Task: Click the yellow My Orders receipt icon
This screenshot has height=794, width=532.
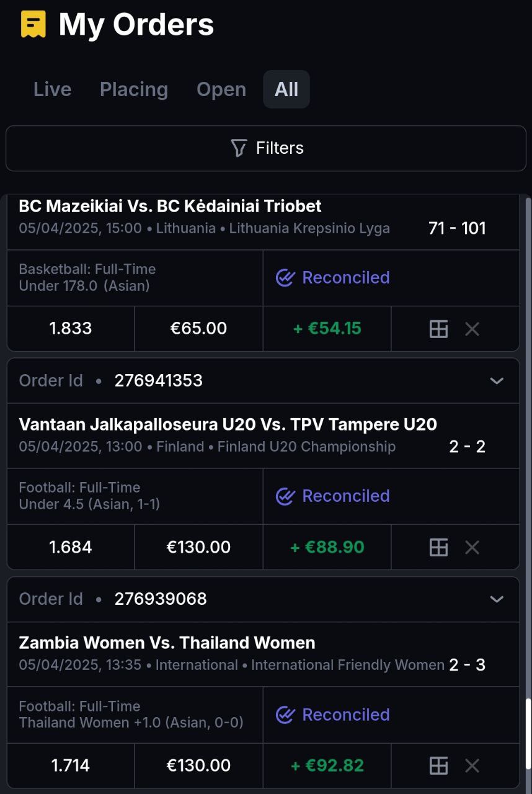Action: 33,25
